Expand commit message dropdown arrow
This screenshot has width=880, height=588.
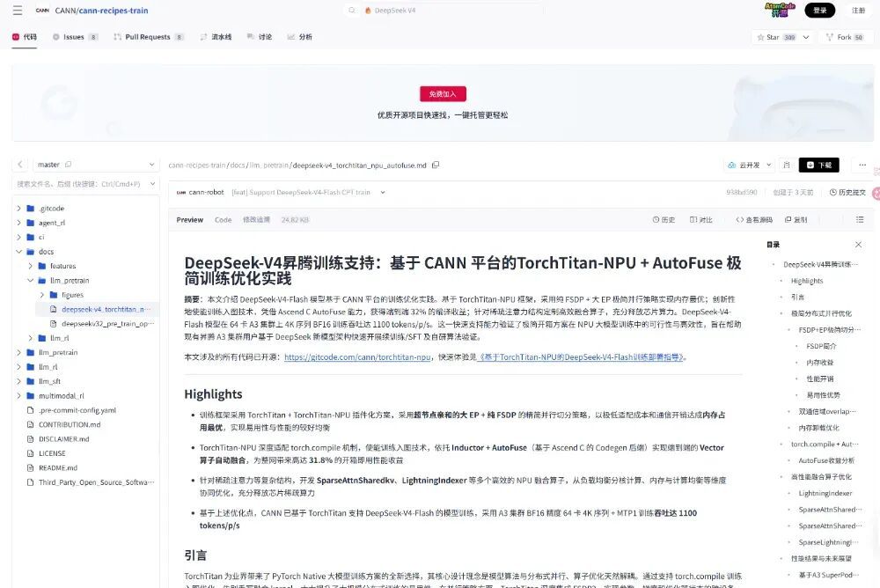(383, 192)
